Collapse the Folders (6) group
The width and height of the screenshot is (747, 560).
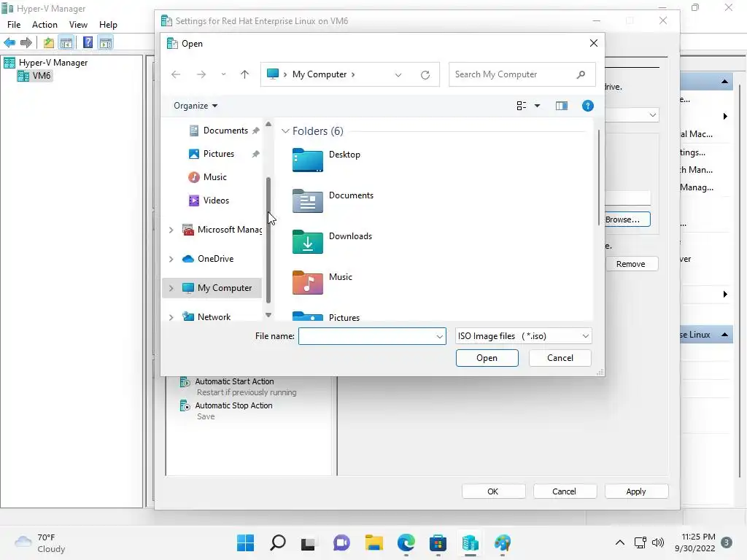click(285, 131)
